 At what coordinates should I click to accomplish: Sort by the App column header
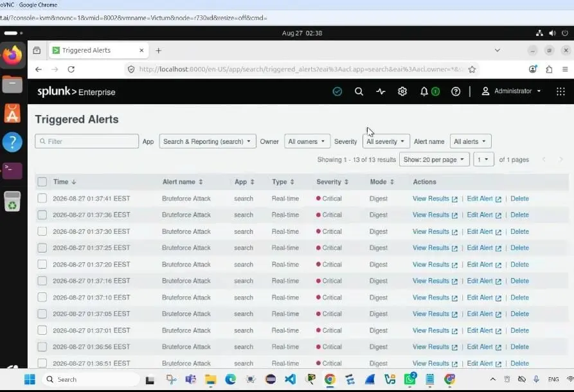244,182
